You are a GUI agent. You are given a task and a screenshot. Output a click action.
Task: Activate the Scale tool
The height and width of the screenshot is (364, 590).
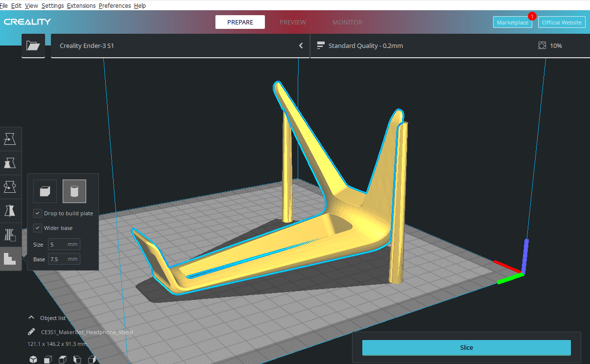click(x=10, y=163)
